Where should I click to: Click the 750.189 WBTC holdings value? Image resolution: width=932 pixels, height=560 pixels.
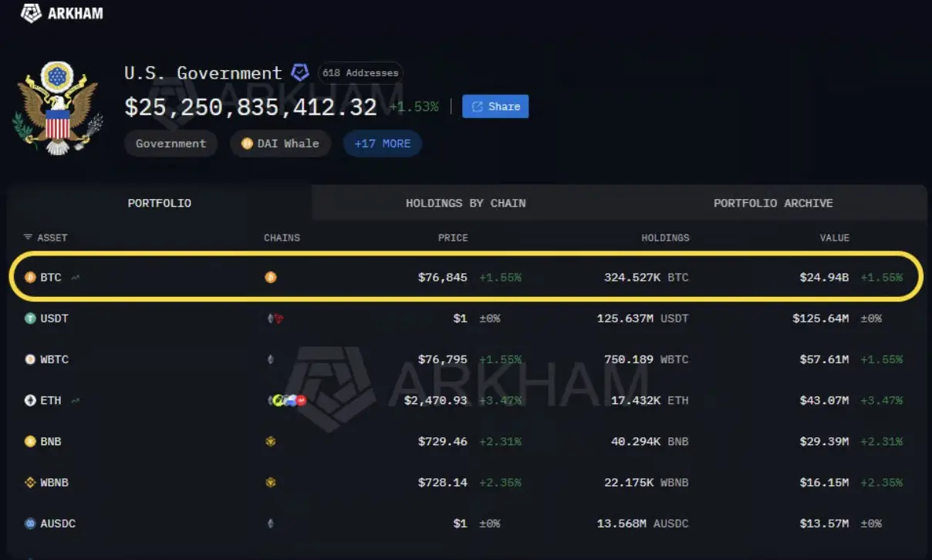pyautogui.click(x=647, y=359)
